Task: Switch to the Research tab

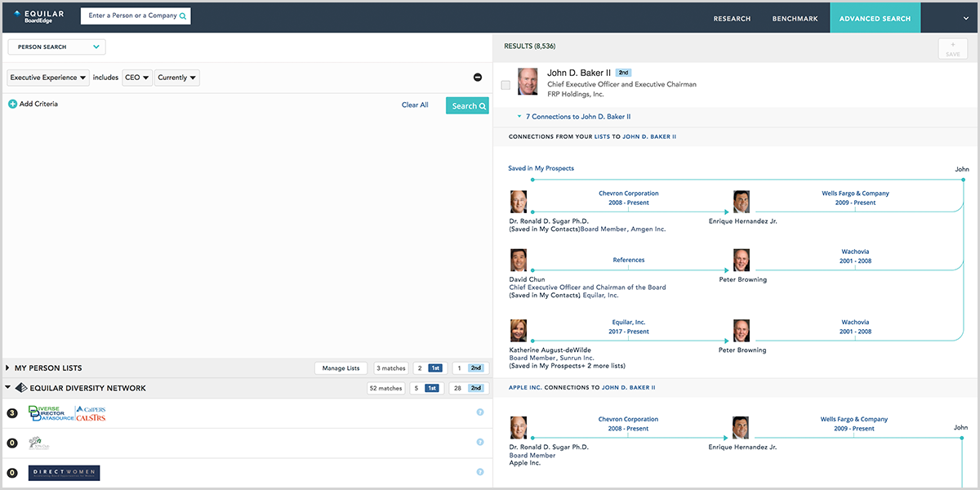Action: coord(732,19)
